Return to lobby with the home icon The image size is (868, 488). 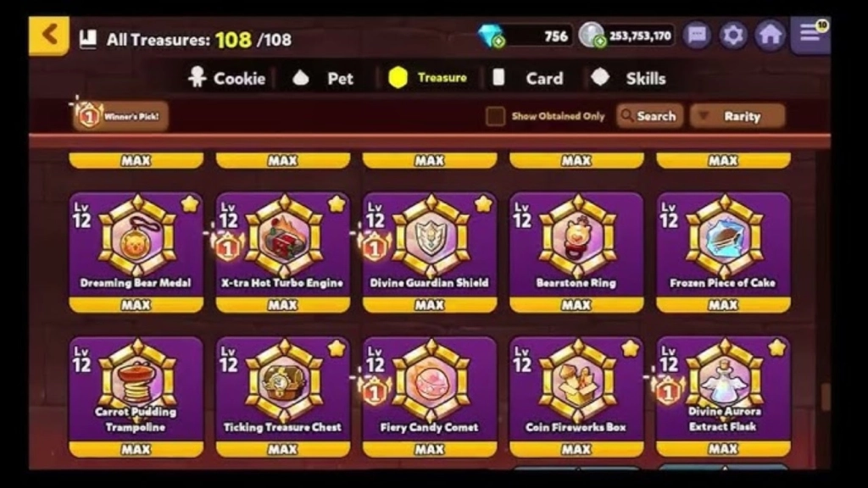coord(770,36)
